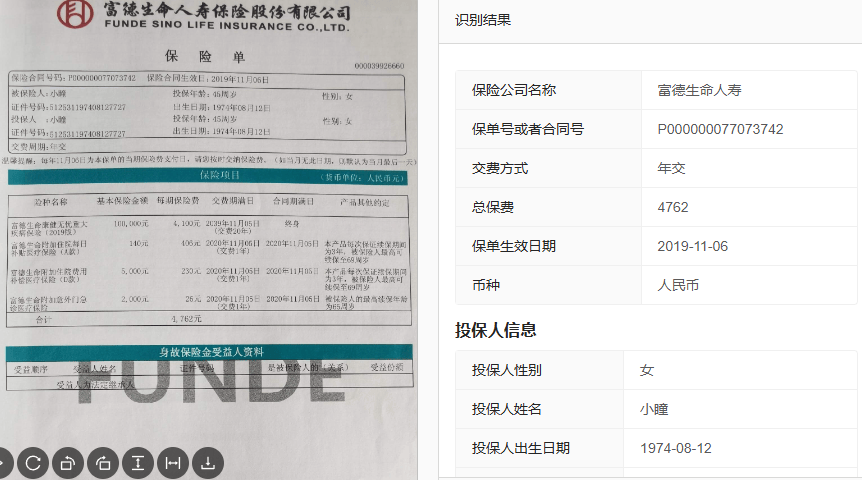The image size is (862, 480).
Task: Click effective date 2019-11-06
Action: tap(693, 246)
